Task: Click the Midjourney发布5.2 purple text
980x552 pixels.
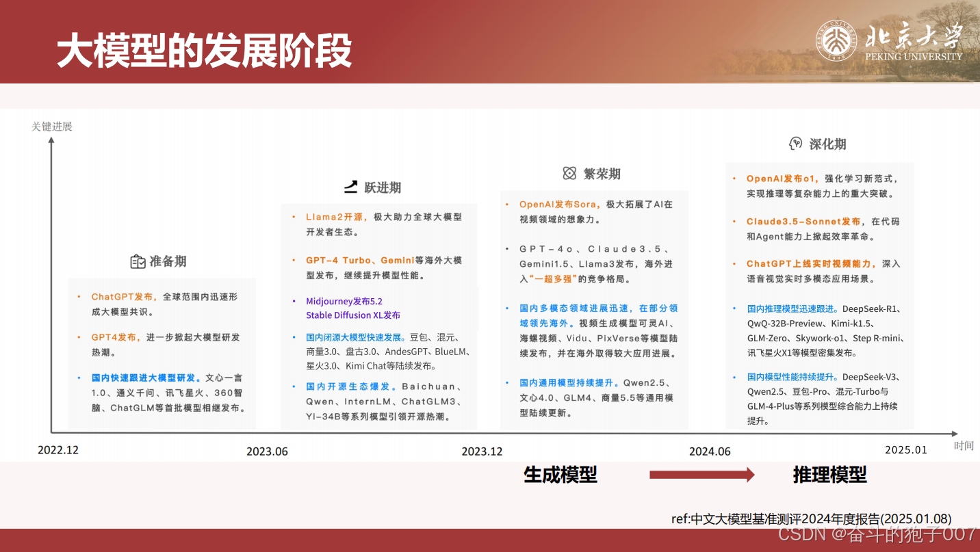Action: 344,301
